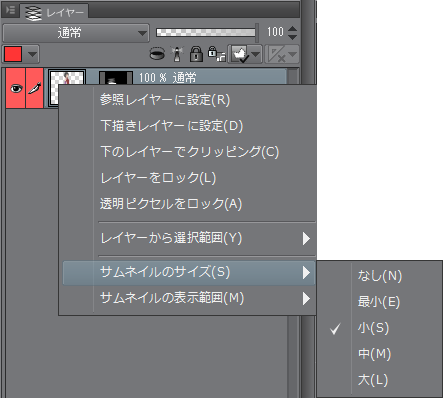Click the 100 % 通常 layer label
Screen dimensions: 443x398
[x=168, y=78]
